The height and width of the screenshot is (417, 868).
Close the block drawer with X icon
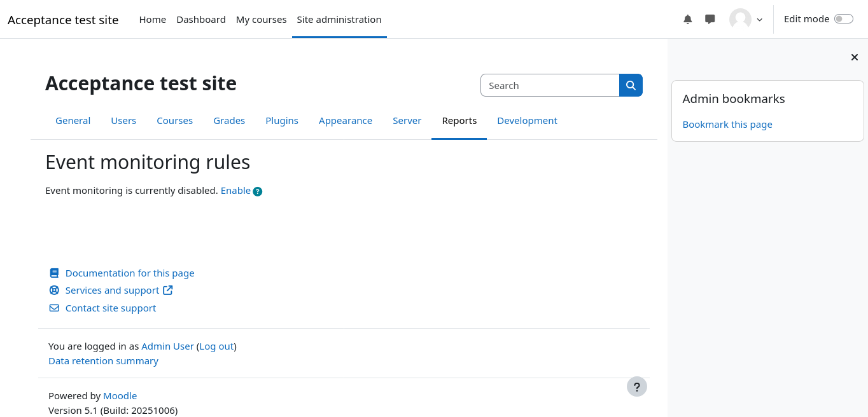point(855,57)
